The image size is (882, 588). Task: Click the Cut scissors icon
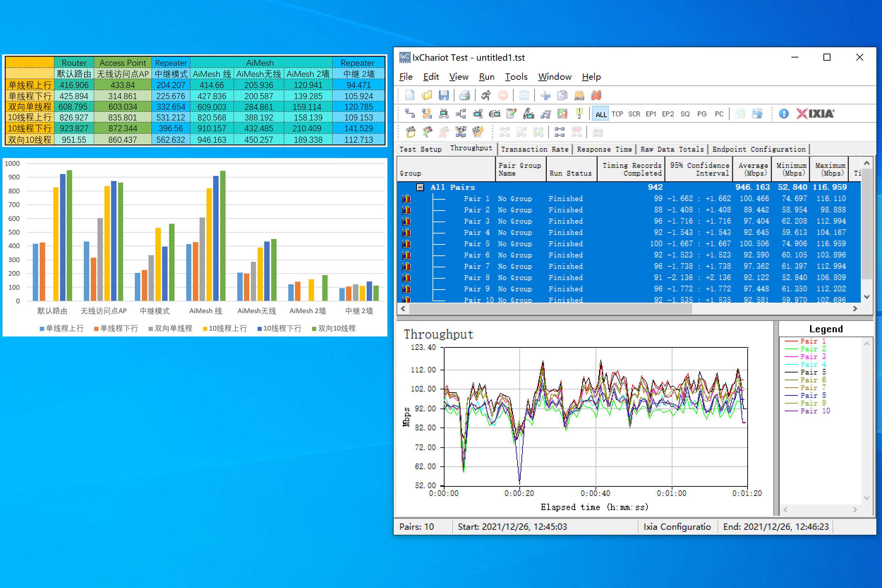545,96
